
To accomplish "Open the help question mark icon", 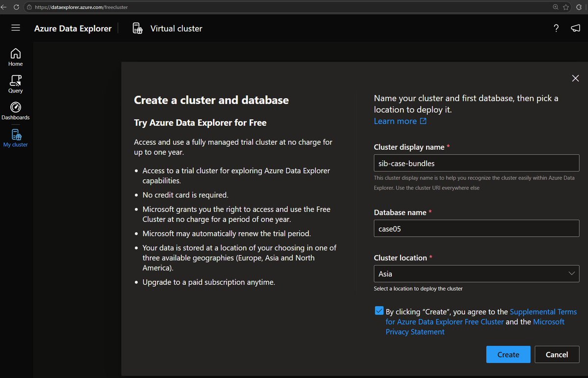I will click(x=556, y=28).
